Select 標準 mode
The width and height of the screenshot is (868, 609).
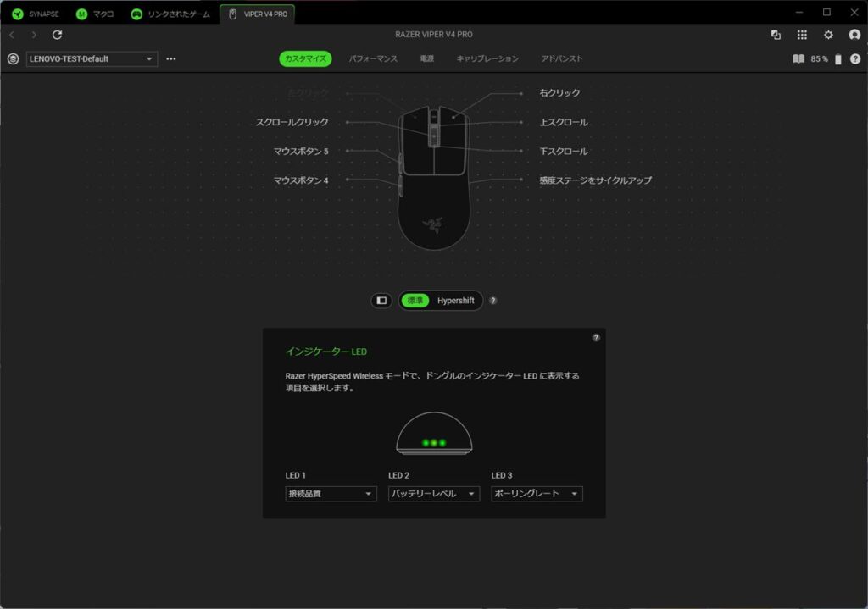(415, 301)
